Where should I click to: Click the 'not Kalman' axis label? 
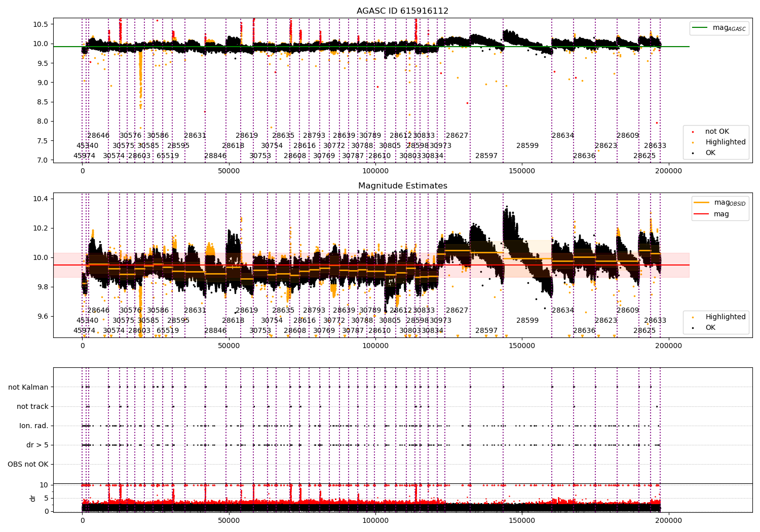coord(28,388)
